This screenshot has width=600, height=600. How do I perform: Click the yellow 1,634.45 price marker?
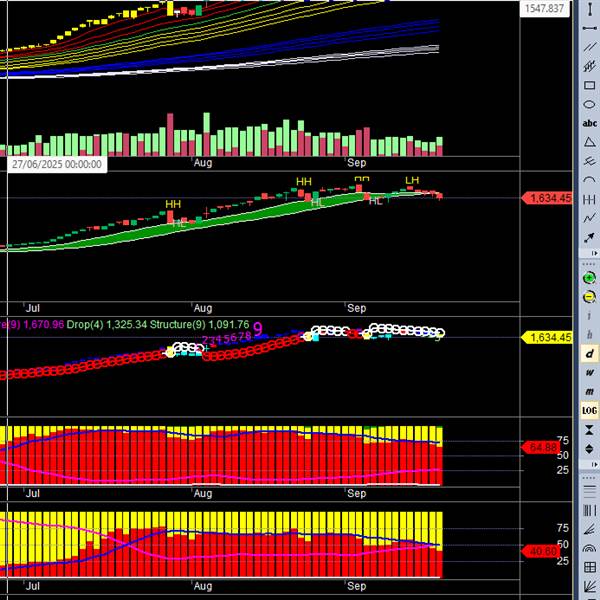(x=547, y=338)
